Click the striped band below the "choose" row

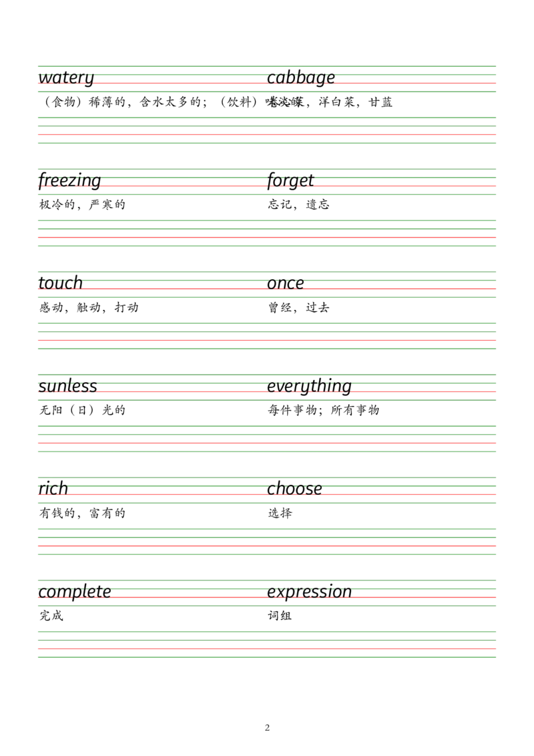pyautogui.click(x=267, y=540)
